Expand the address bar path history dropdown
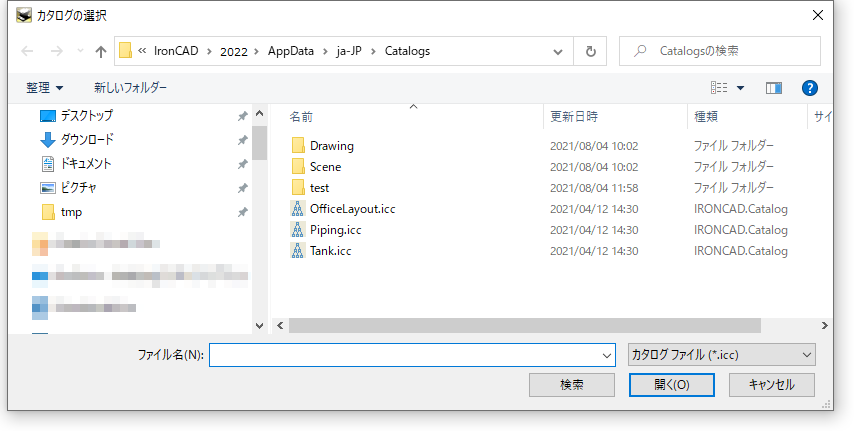854x431 pixels. coord(558,51)
